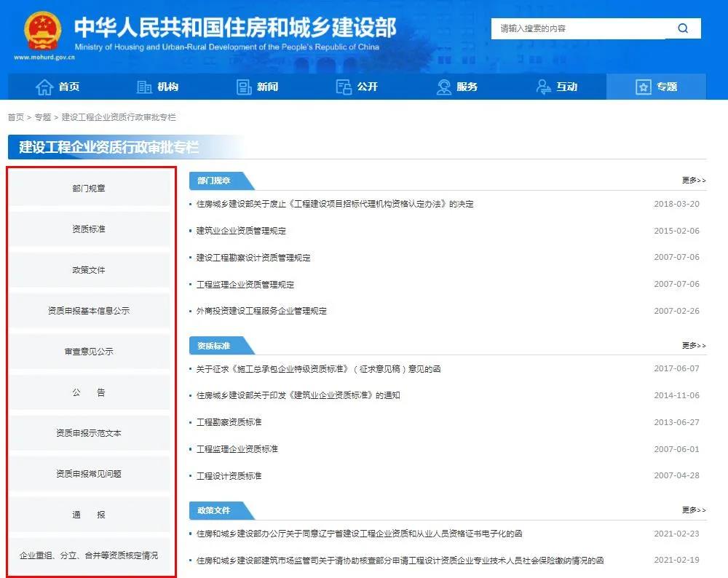Click date 2021-02-19

(x=676, y=561)
